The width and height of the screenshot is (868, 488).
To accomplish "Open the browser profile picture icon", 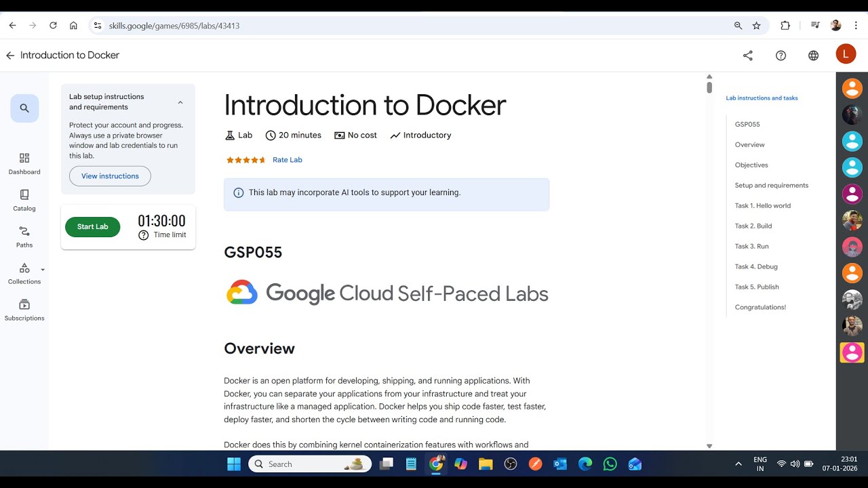I will 835,26.
